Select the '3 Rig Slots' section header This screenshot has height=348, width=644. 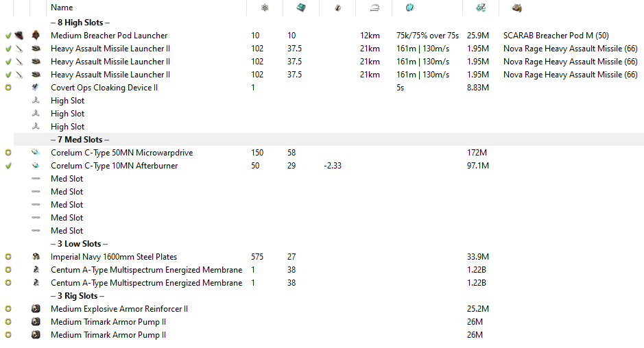point(77,296)
